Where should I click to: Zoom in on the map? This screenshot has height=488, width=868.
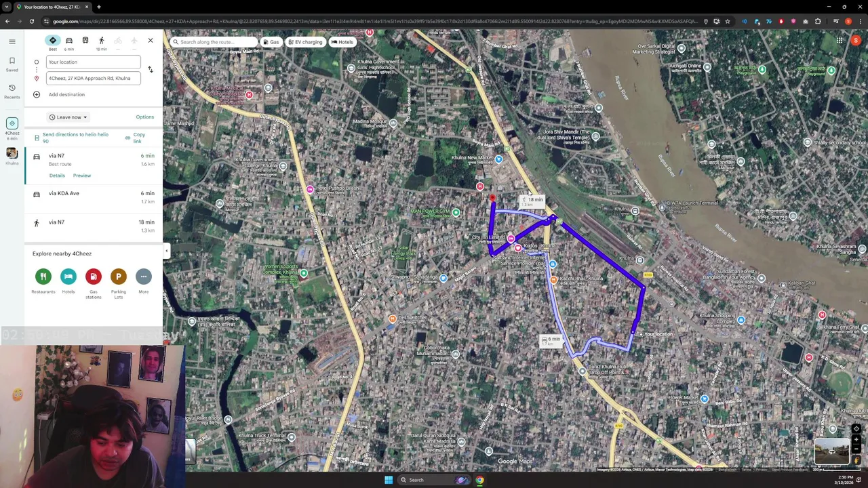click(856, 440)
